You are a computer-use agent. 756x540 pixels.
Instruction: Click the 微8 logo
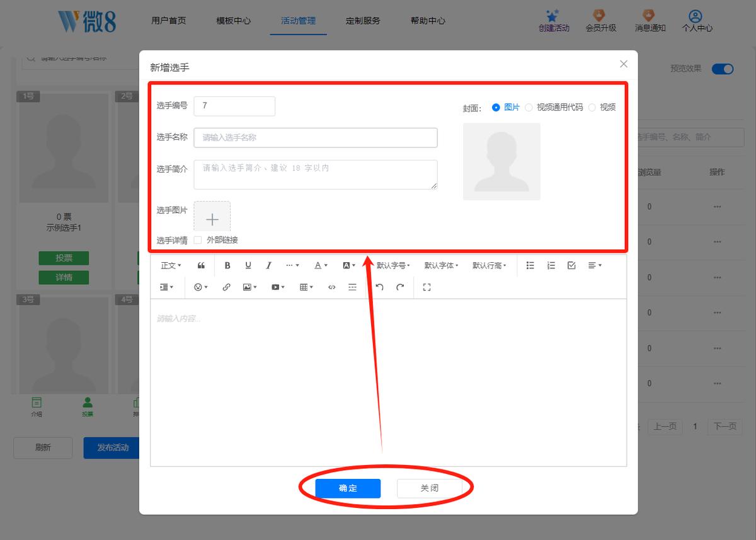(87, 21)
